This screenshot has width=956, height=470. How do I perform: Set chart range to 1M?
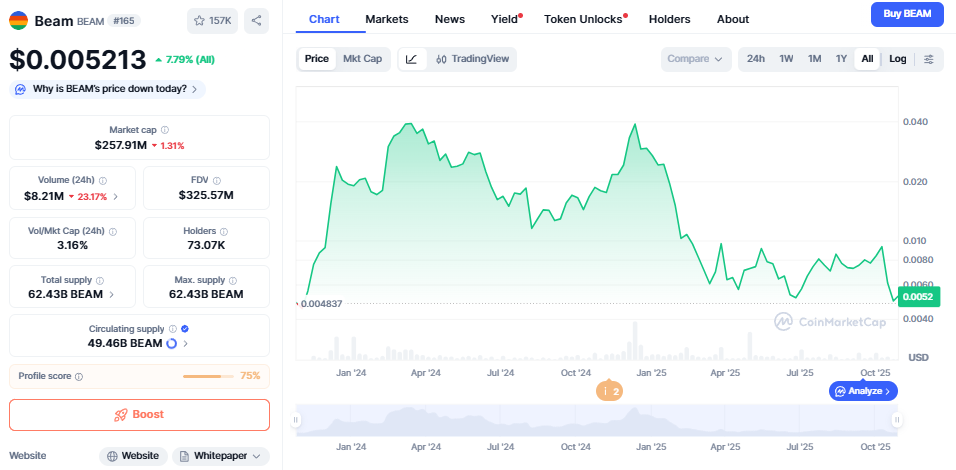click(x=815, y=59)
